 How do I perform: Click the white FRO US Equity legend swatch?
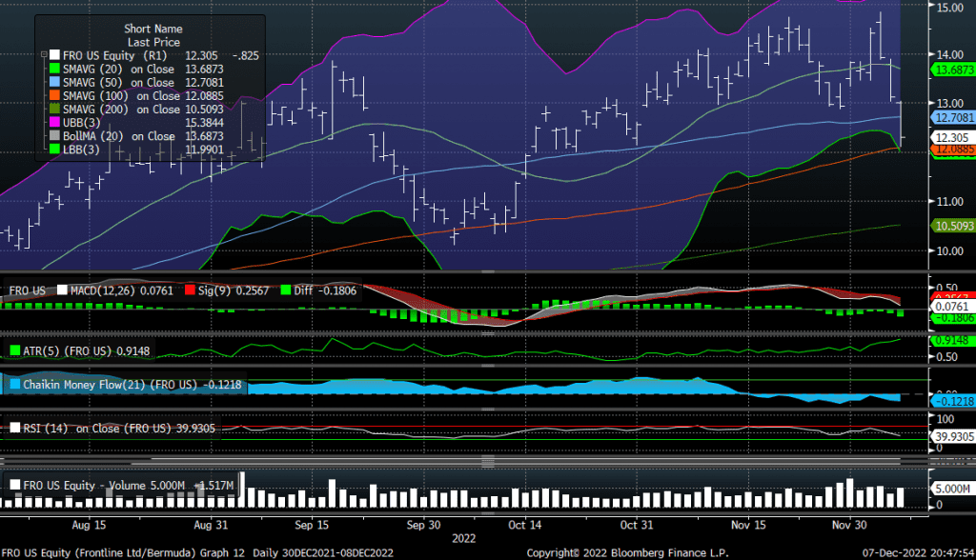coord(54,55)
